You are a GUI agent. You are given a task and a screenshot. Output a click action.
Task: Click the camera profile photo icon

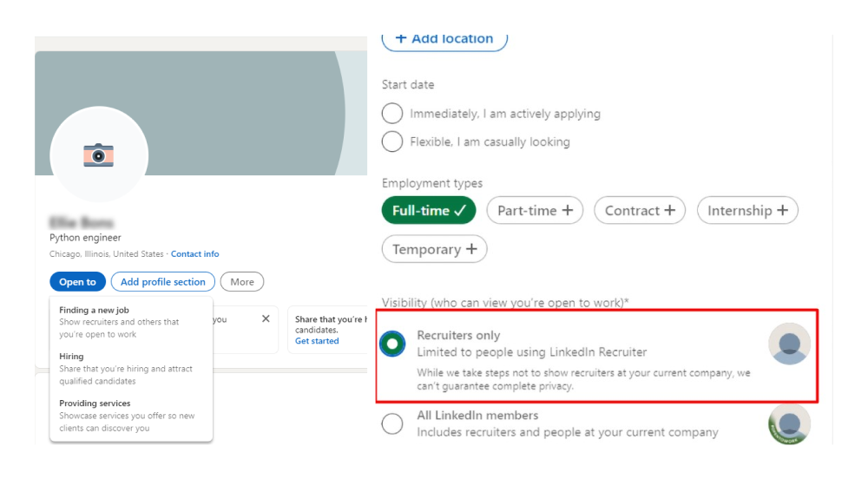pos(99,155)
